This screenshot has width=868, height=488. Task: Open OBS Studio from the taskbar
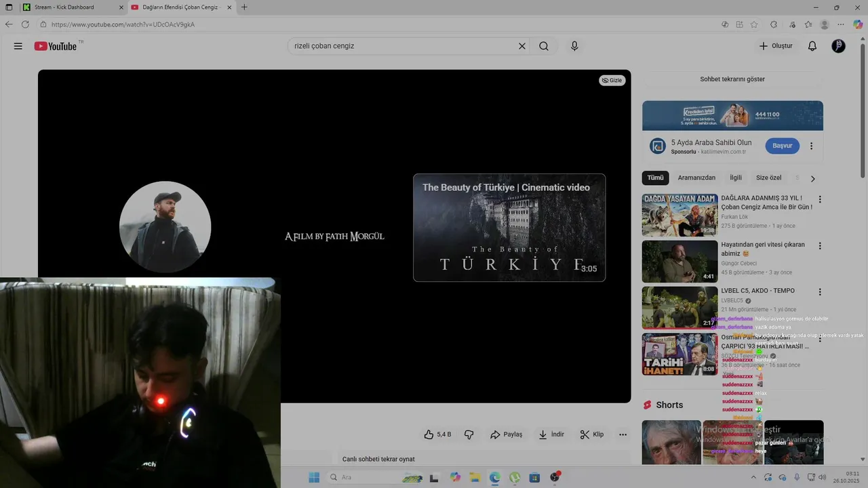click(x=555, y=477)
